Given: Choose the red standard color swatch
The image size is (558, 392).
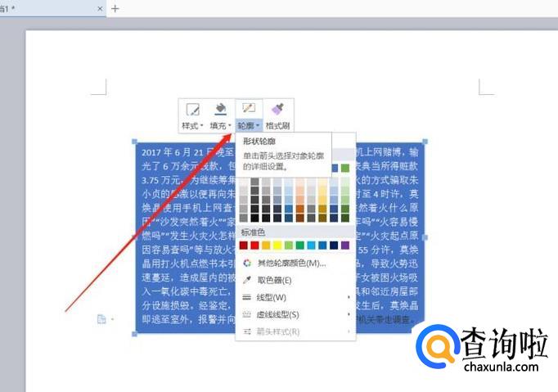Looking at the screenshot, I should coord(256,245).
